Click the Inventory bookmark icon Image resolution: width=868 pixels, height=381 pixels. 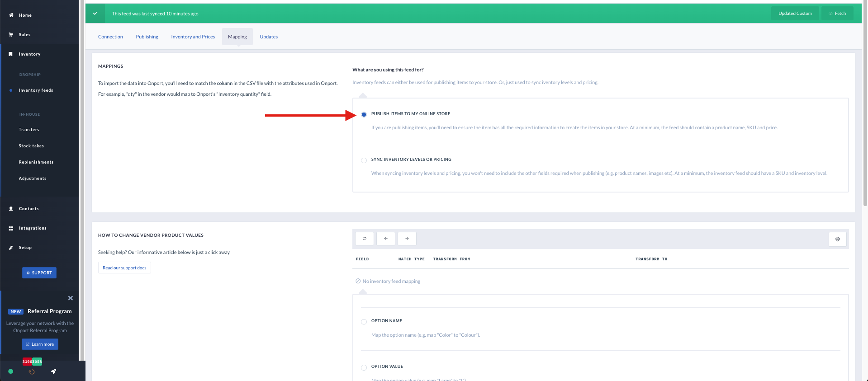[11, 54]
